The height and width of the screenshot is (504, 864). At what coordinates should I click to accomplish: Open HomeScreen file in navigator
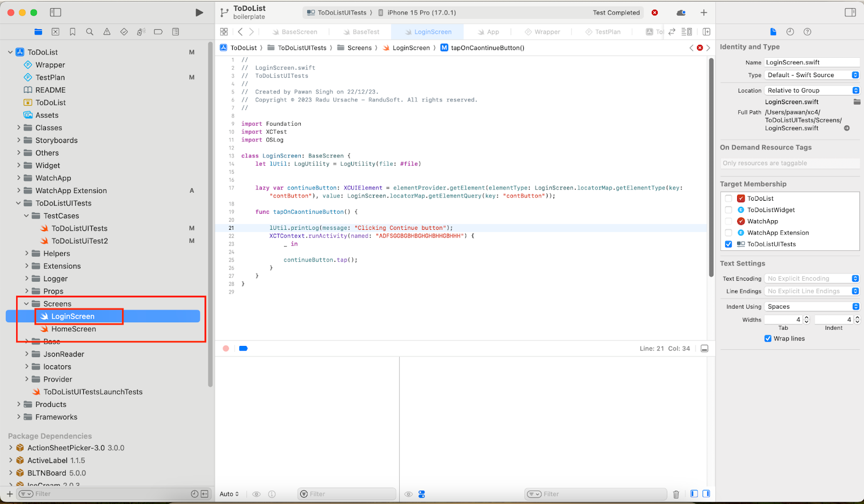click(x=73, y=329)
